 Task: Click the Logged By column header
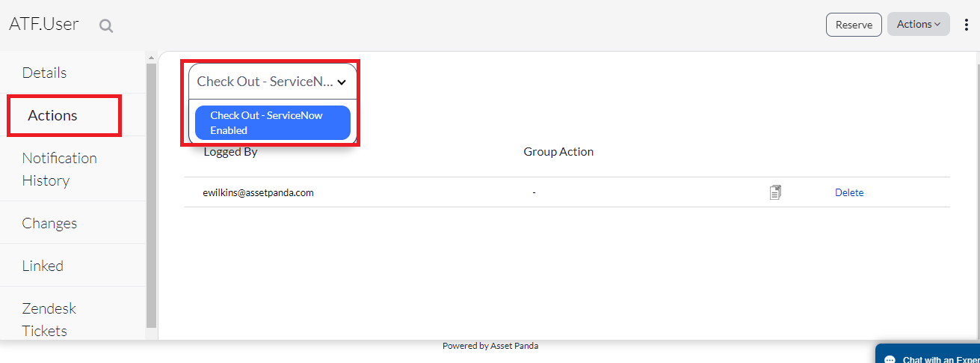[x=230, y=151]
